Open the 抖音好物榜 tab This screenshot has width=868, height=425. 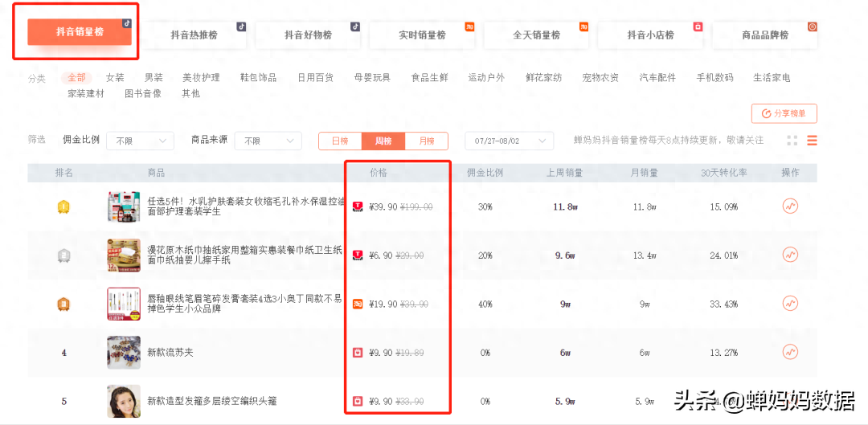[x=308, y=35]
